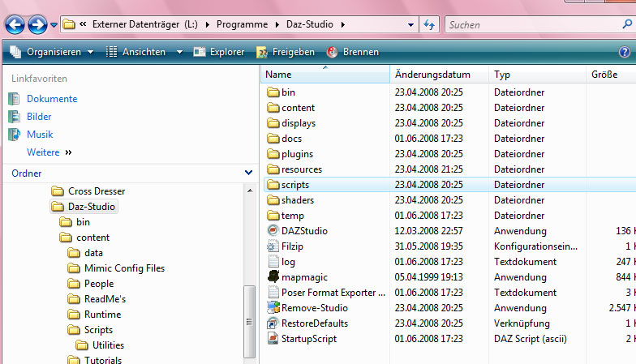
Task: Click Freigeben in the toolbar
Action: point(286,52)
